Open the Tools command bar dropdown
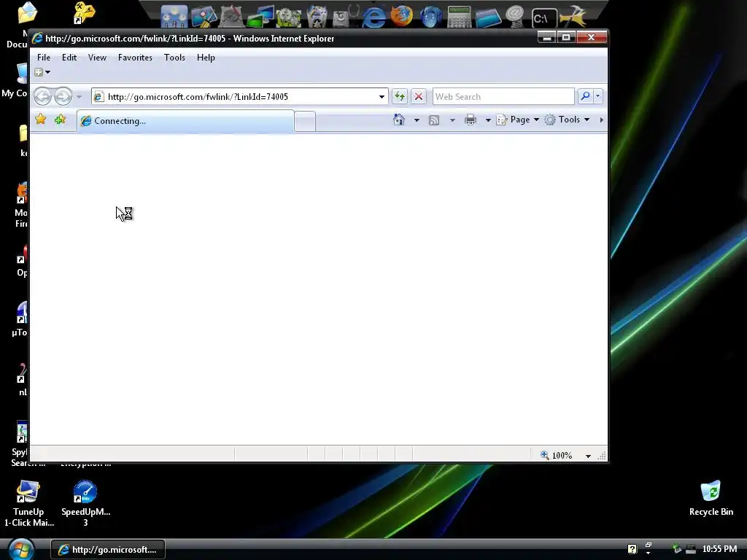The width and height of the screenshot is (747, 560). click(x=567, y=120)
